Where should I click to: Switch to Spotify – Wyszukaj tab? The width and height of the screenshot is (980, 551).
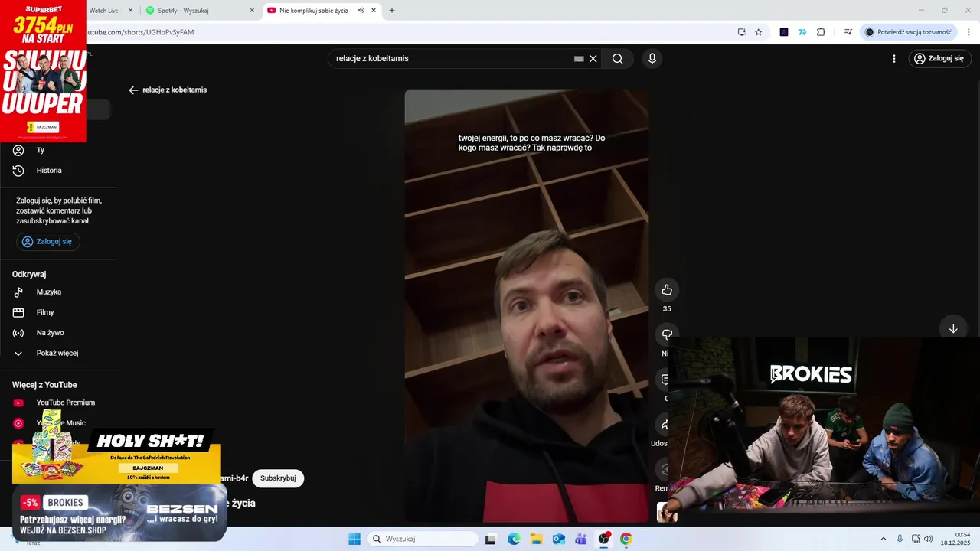click(x=201, y=11)
